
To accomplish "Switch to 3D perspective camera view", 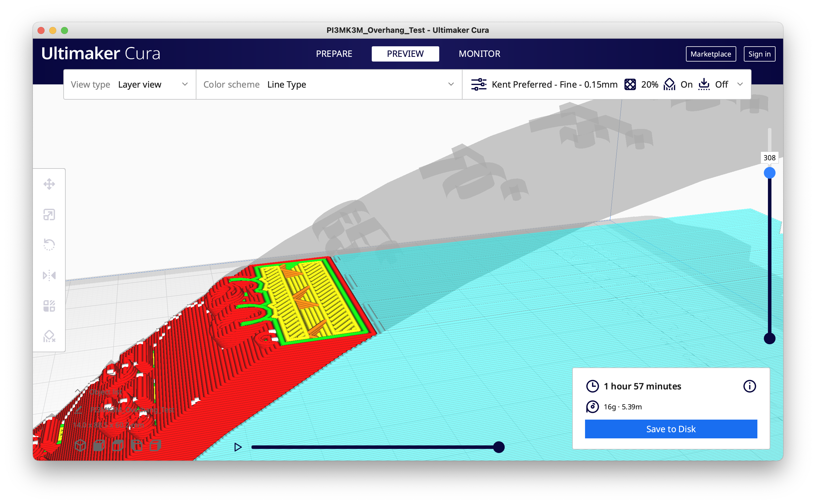I will [80, 445].
